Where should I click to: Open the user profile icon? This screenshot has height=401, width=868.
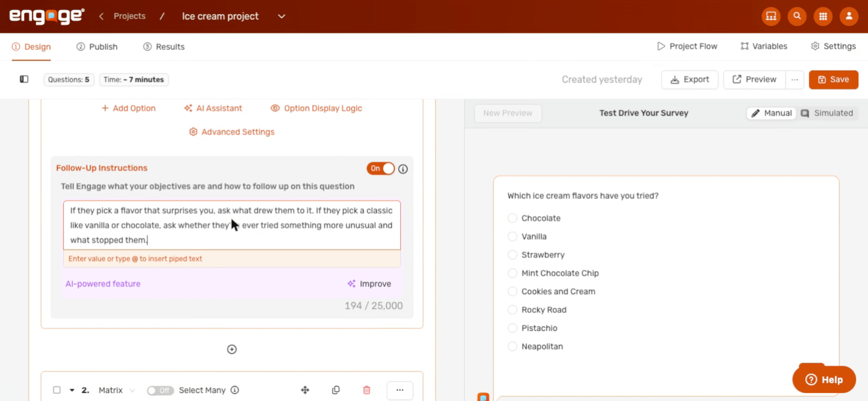pos(849,16)
